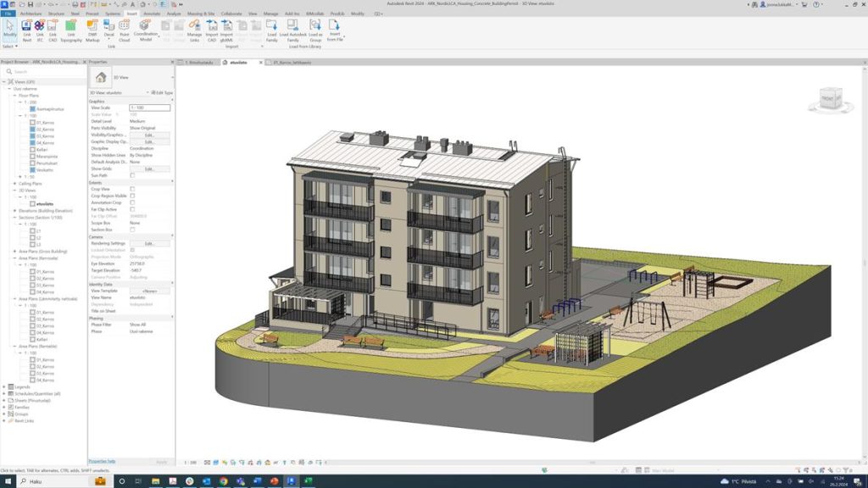Click Show Grids Edit button
Screen dimensions: 868x488
coord(149,169)
